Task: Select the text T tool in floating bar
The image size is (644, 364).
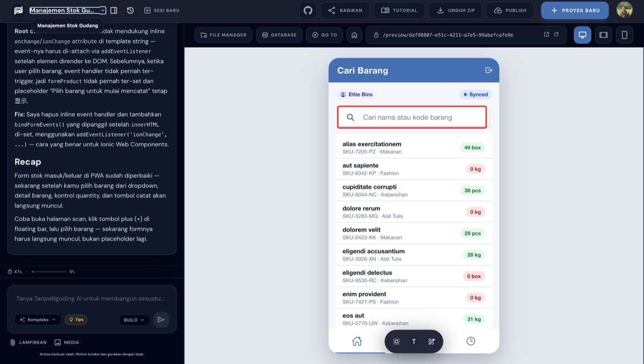Action: click(x=414, y=341)
